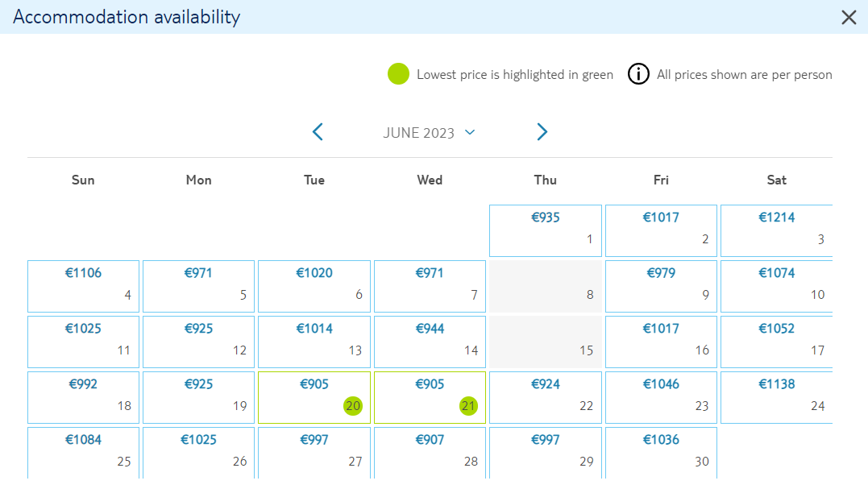
Task: Click the chevron beside JUNE 2023
Action: [470, 132]
